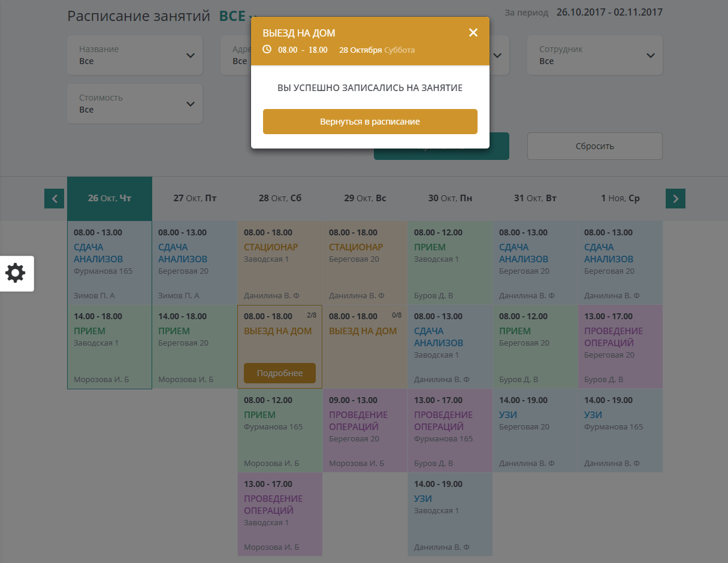Click Подробнее on Выезд на дом card

pos(280,373)
